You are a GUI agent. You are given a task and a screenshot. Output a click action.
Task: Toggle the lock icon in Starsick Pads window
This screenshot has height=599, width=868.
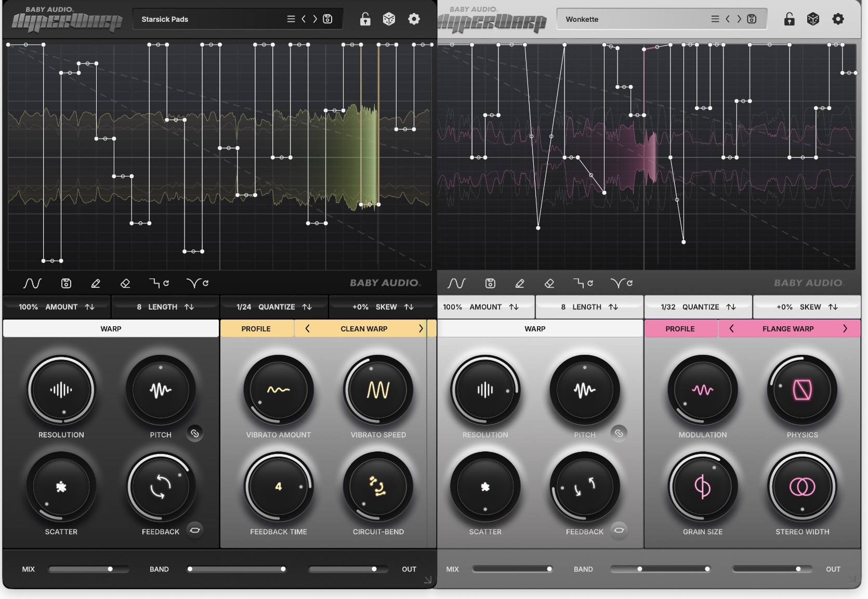[365, 19]
